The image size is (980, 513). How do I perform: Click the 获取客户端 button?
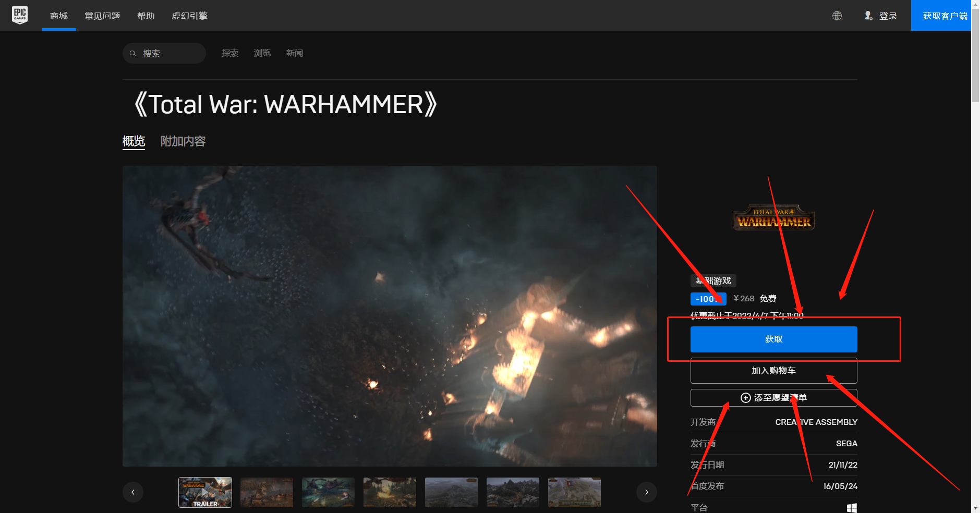point(941,15)
